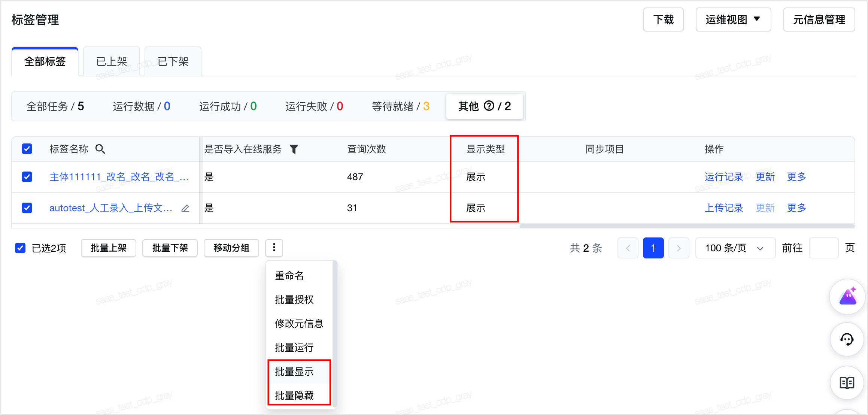Go to previous page arrow
Image resolution: width=868 pixels, height=415 pixels.
(x=628, y=248)
